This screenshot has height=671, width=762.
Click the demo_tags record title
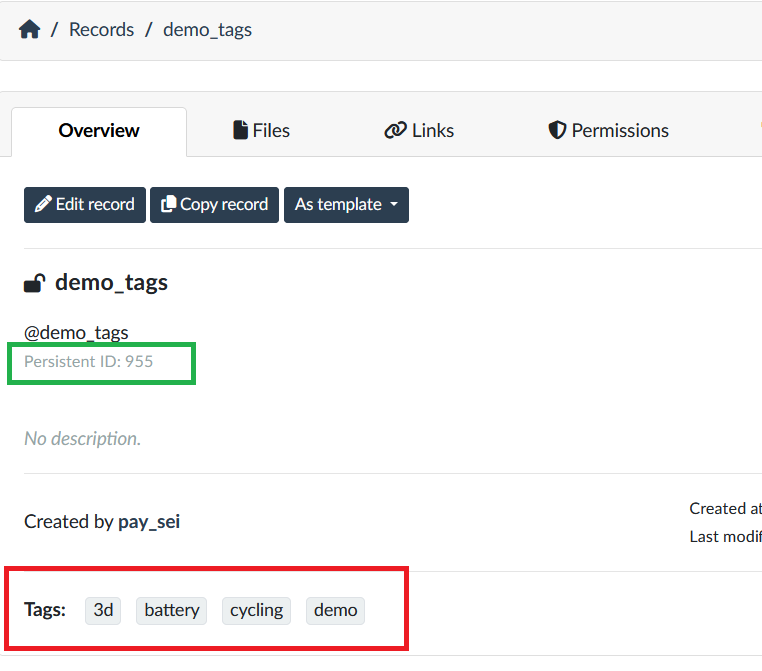(111, 283)
